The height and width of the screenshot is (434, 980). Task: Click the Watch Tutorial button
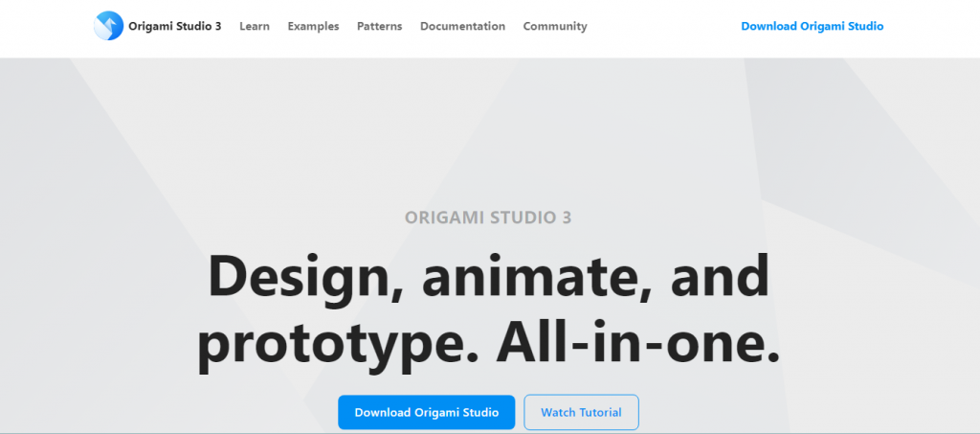(x=581, y=413)
